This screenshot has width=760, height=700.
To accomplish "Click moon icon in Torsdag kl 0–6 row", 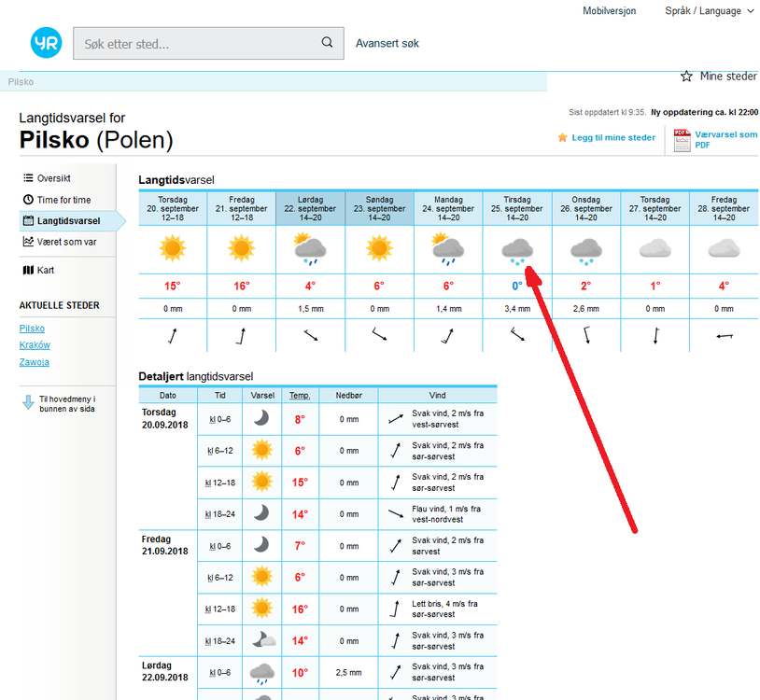I will [x=261, y=418].
